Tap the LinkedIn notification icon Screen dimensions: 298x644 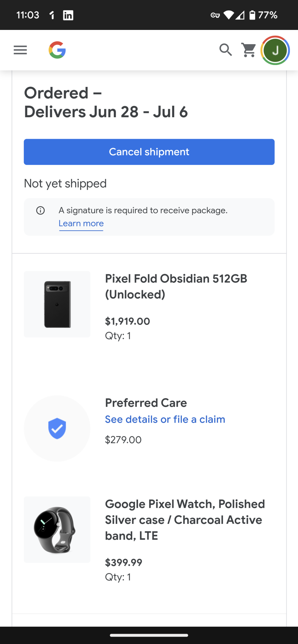point(68,15)
